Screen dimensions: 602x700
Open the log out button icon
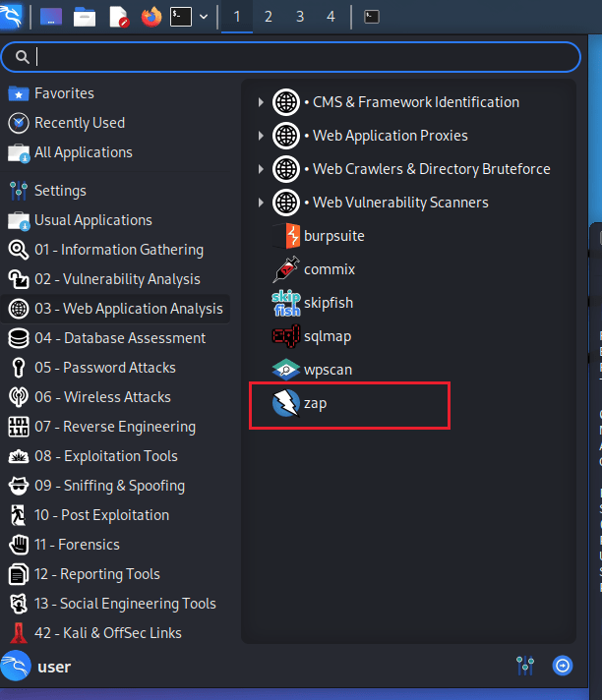pyautogui.click(x=562, y=666)
